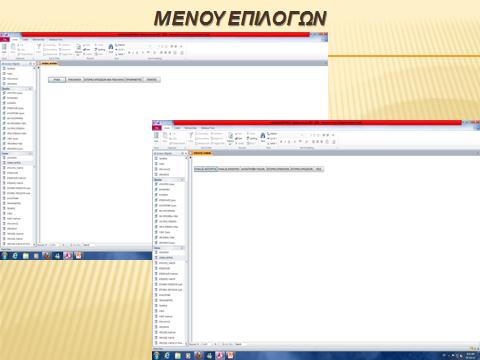Click the Adobe Reader icon on the back window's taskbar
The image size is (480, 360).
(68, 256)
